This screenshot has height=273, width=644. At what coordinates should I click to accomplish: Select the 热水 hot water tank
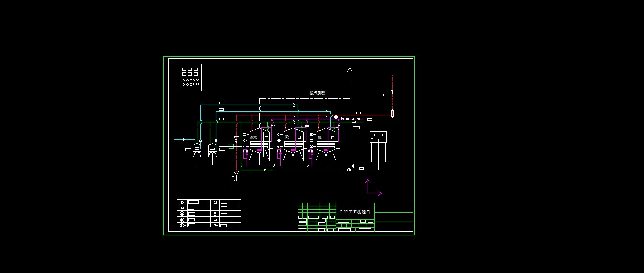[259, 144]
